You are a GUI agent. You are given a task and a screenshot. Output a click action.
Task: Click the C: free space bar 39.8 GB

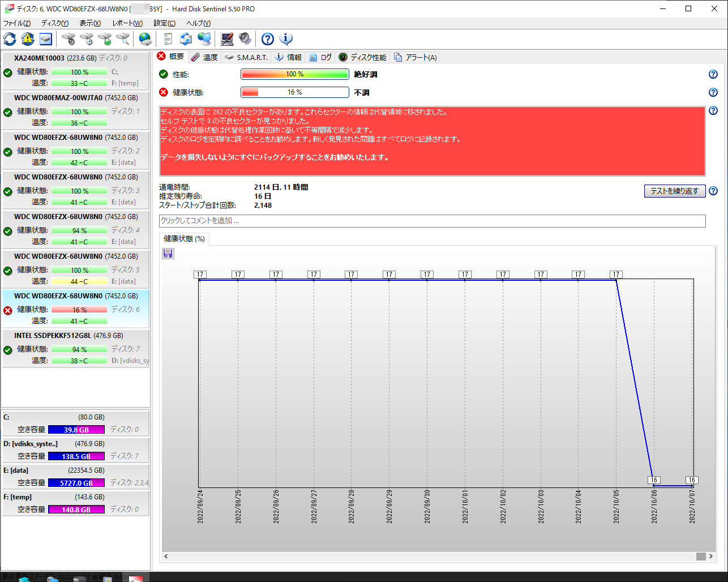(76, 430)
